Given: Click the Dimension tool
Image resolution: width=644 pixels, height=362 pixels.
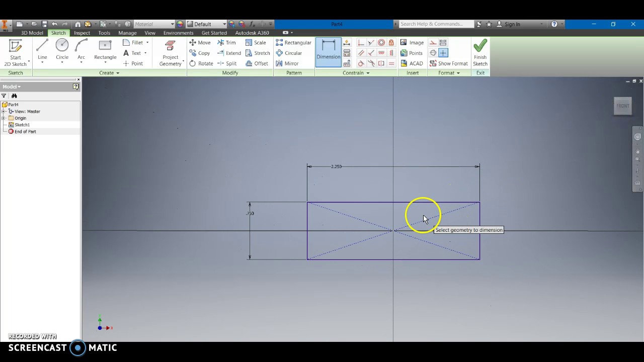Looking at the screenshot, I should 328,51.
